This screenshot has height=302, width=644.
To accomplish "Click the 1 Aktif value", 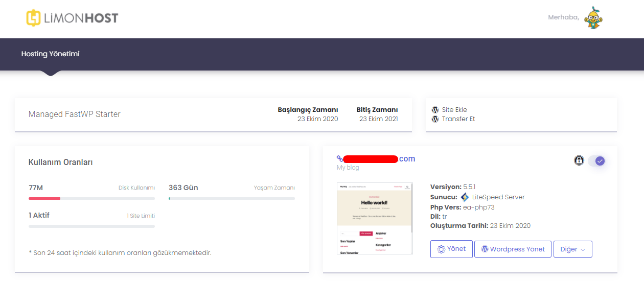I will tap(39, 215).
